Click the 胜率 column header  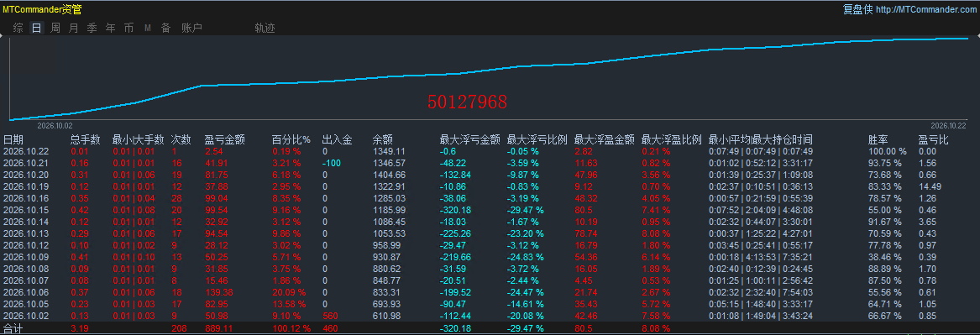pos(878,139)
